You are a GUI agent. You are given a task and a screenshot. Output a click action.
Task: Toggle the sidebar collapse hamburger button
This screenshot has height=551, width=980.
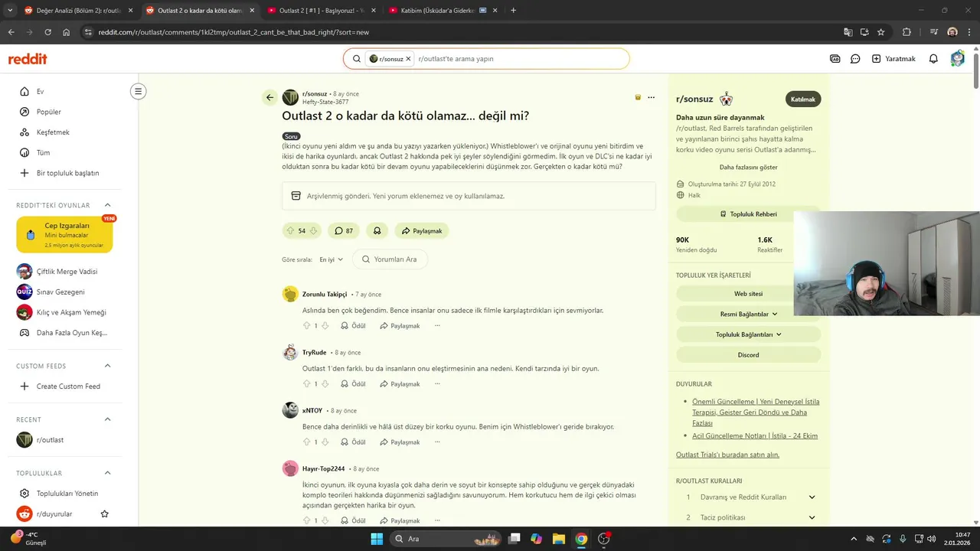click(x=138, y=92)
